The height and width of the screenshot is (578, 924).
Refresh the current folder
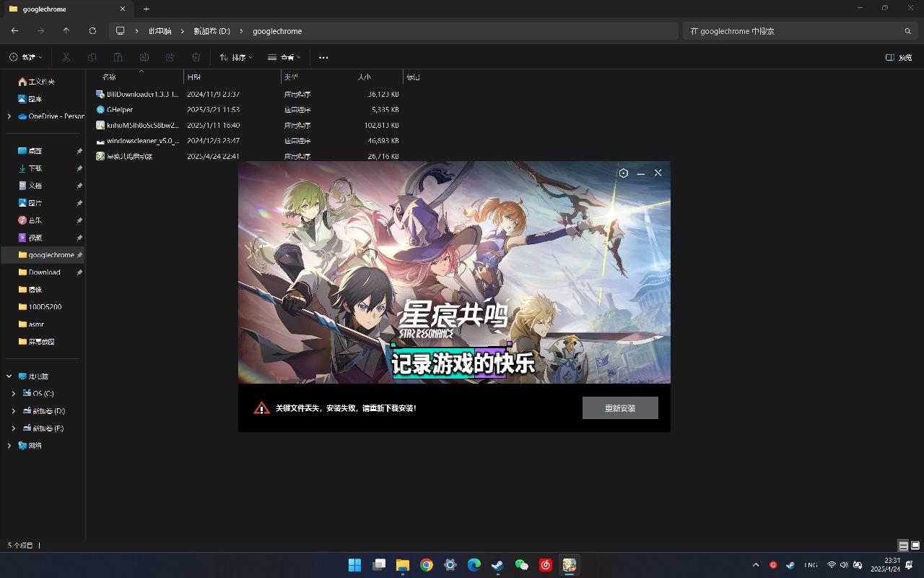point(92,31)
